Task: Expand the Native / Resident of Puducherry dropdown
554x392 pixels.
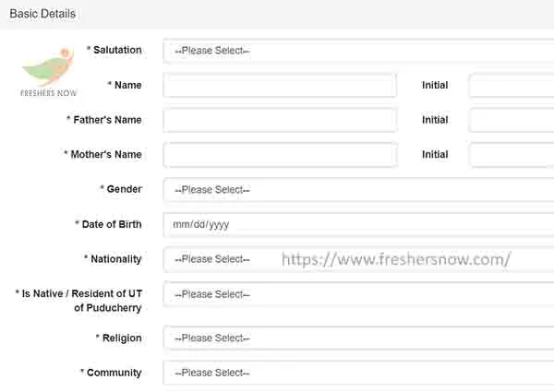Action: (358, 294)
